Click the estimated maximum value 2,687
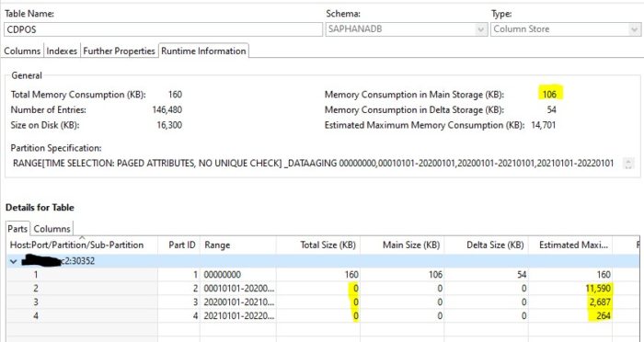Screen dimensions: 644x342 [x=600, y=302]
